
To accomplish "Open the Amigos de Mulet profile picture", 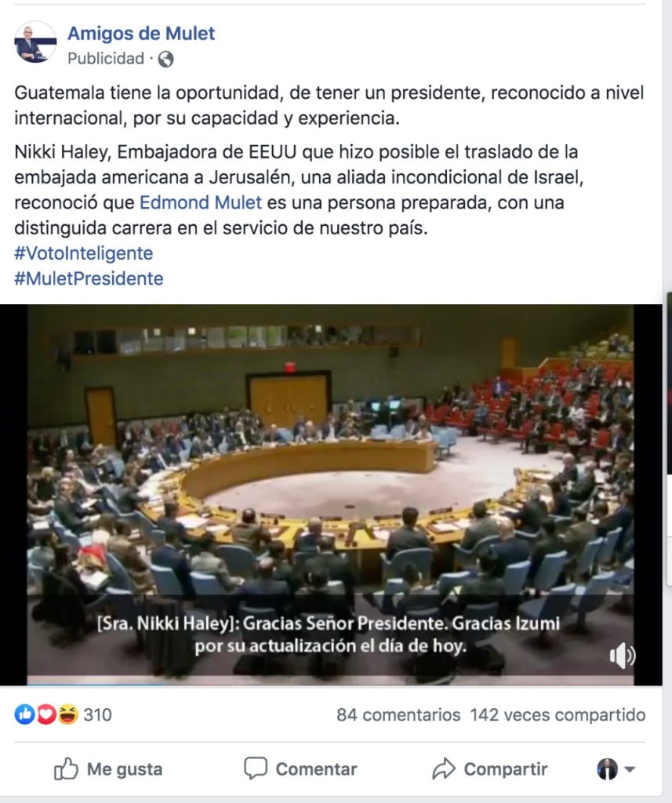I will pyautogui.click(x=35, y=42).
